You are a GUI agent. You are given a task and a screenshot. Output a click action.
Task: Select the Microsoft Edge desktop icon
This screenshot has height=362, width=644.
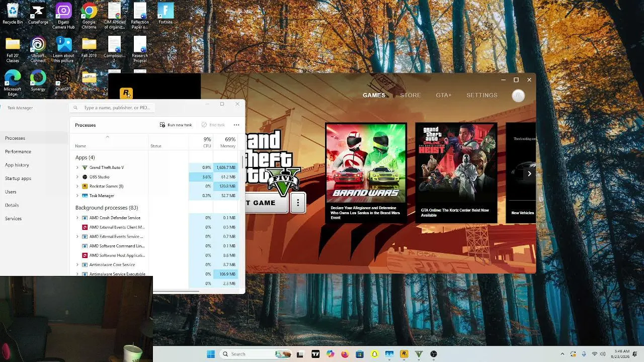(13, 83)
